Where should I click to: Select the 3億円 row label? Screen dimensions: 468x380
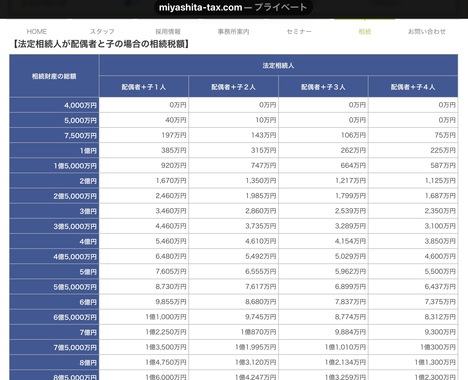click(x=54, y=211)
